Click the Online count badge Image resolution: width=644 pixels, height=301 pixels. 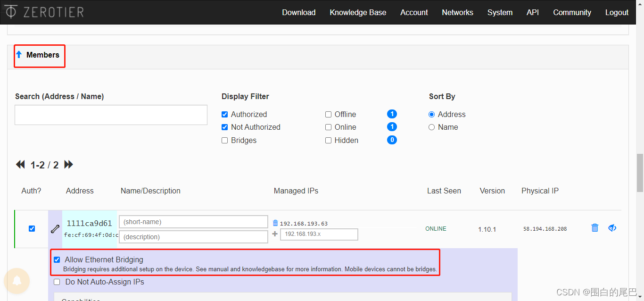(392, 127)
